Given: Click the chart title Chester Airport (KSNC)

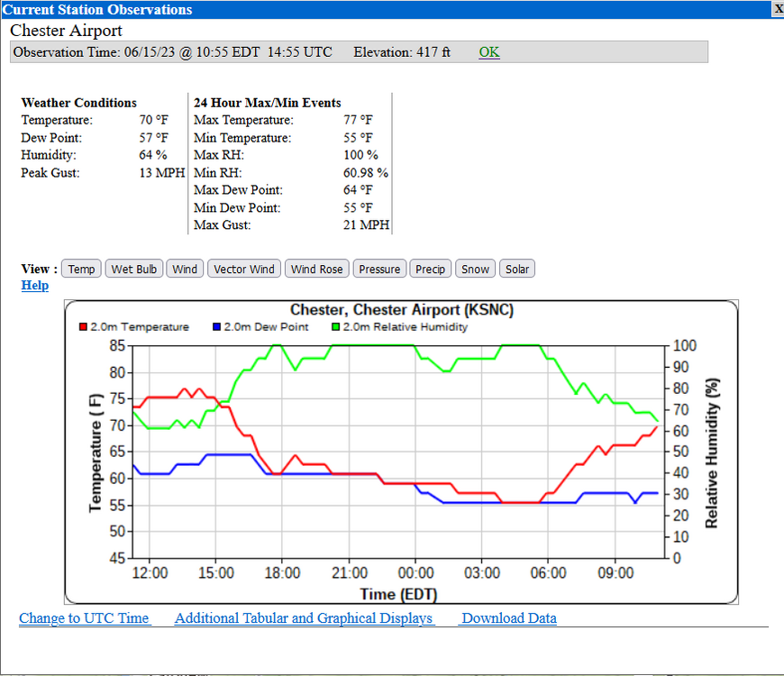Looking at the screenshot, I should [x=402, y=309].
